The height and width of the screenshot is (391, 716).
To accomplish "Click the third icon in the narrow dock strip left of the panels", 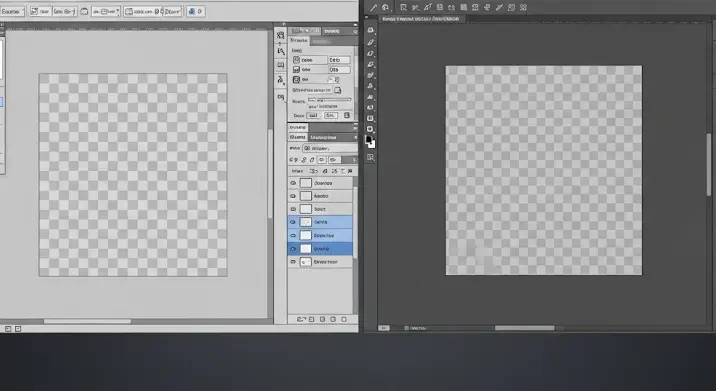I will pos(280,65).
